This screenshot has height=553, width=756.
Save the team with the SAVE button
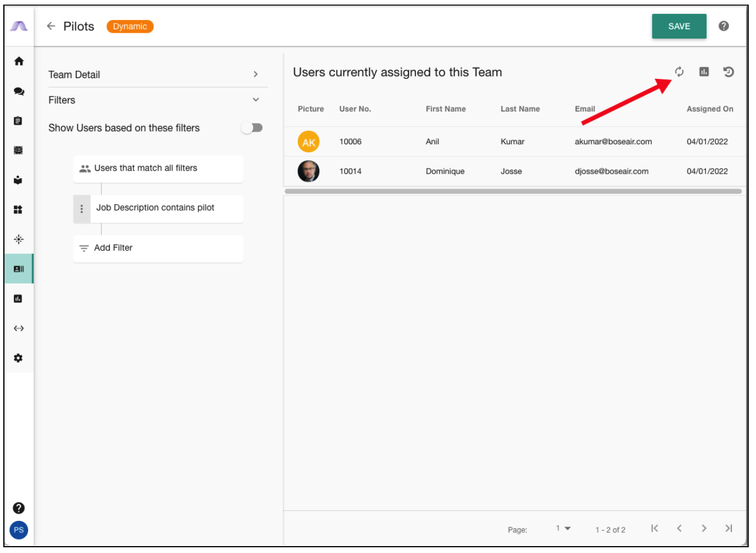coord(679,26)
